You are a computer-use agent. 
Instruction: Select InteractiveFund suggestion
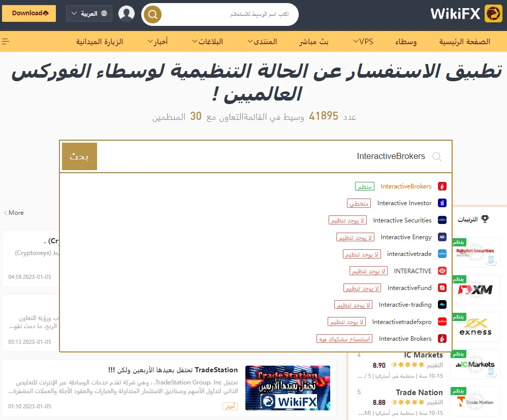tap(409, 288)
